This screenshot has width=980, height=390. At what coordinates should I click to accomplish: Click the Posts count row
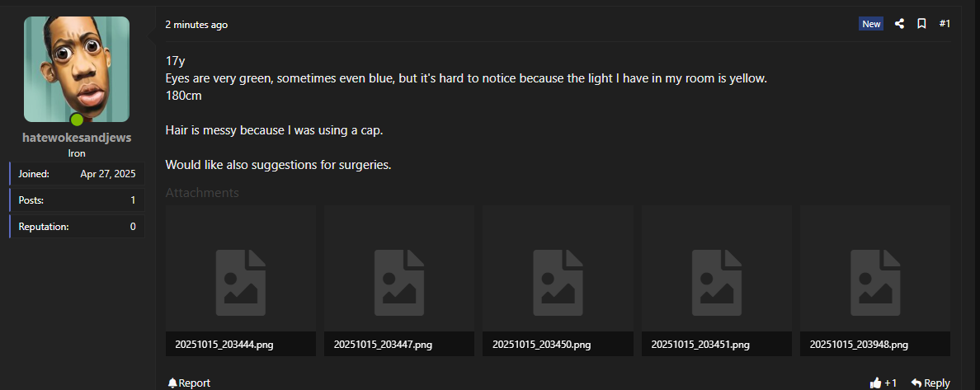(x=78, y=200)
